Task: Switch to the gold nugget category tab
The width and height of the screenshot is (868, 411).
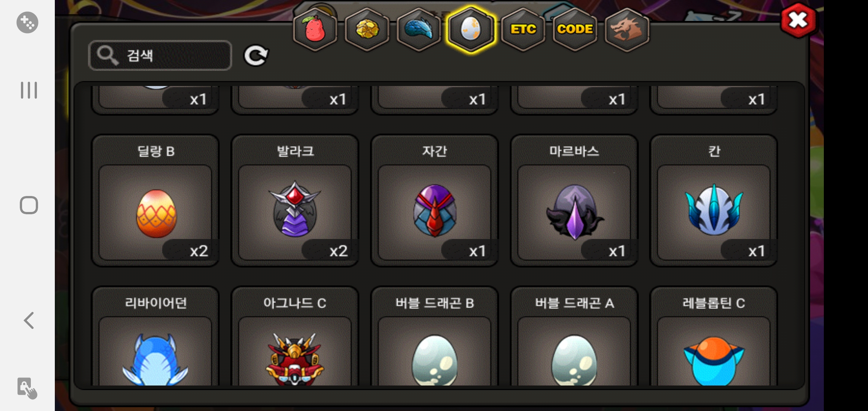Action: tap(367, 29)
